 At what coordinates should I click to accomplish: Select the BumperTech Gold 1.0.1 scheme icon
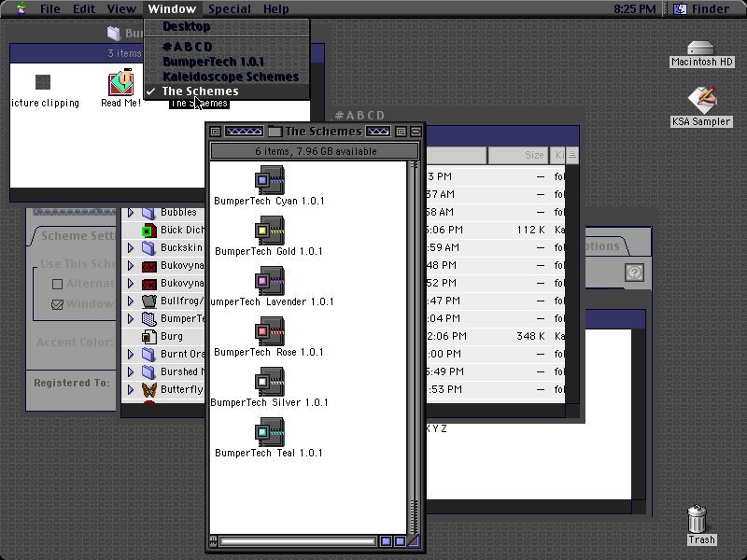pos(270,231)
